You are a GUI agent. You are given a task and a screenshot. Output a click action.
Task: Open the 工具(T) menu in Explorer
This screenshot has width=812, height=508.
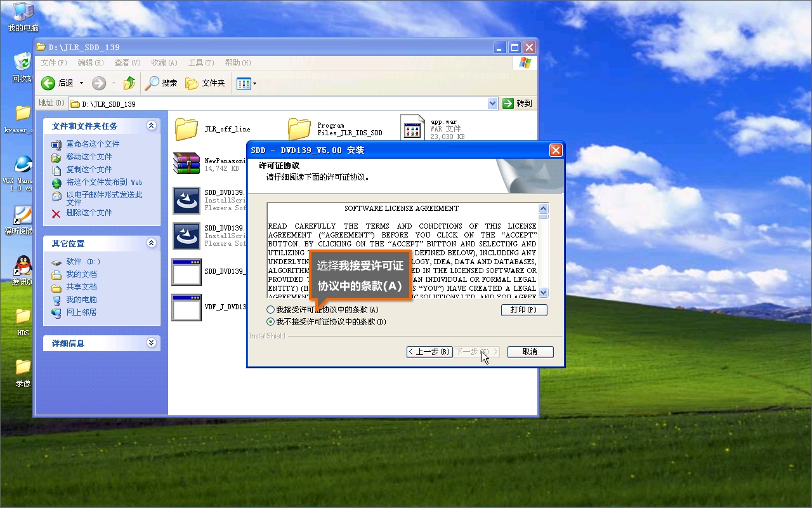pyautogui.click(x=201, y=63)
